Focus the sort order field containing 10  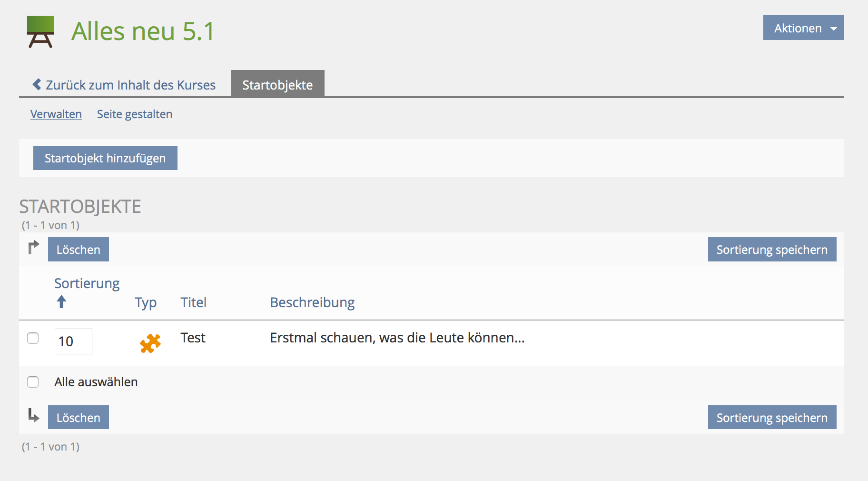pyautogui.click(x=73, y=341)
